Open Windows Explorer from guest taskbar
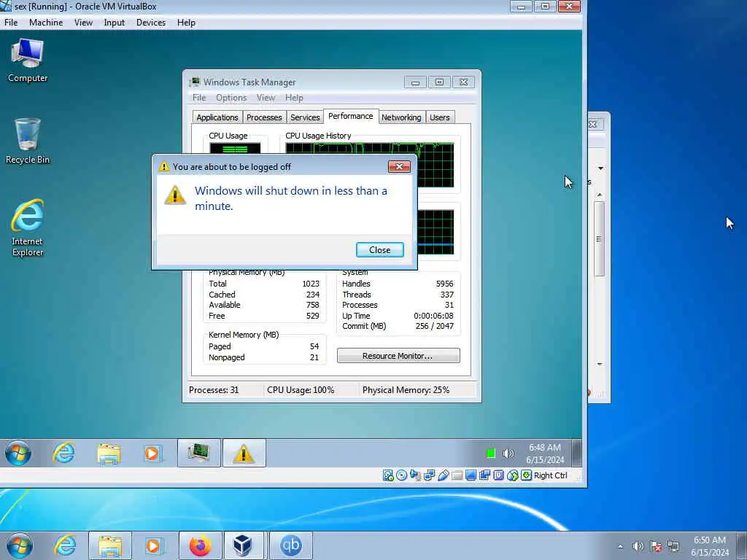 (x=109, y=453)
